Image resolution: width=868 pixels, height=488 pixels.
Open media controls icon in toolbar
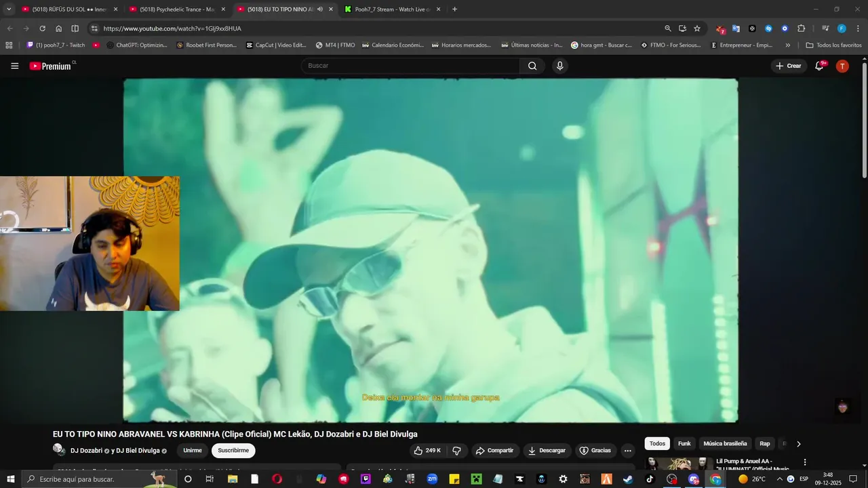point(825,28)
